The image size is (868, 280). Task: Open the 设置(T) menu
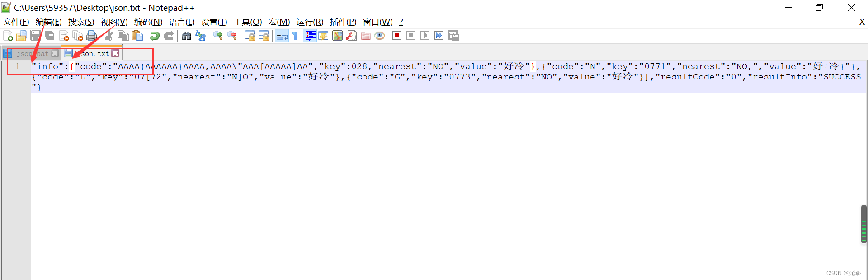[214, 22]
